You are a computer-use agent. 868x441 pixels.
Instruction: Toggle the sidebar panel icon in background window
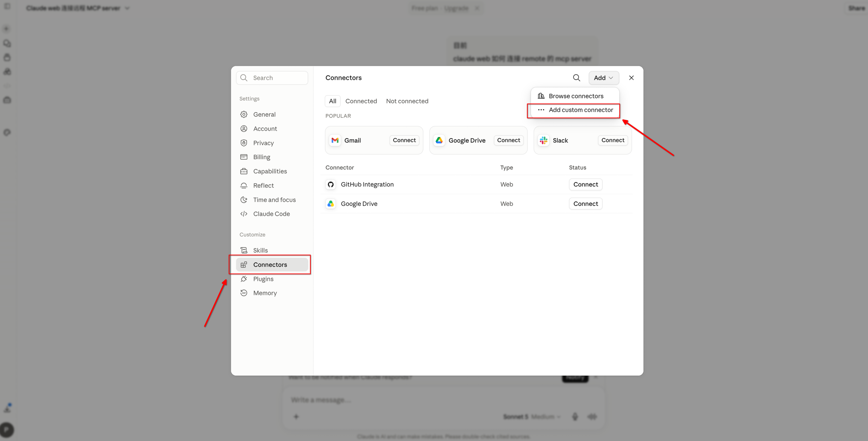coord(7,6)
